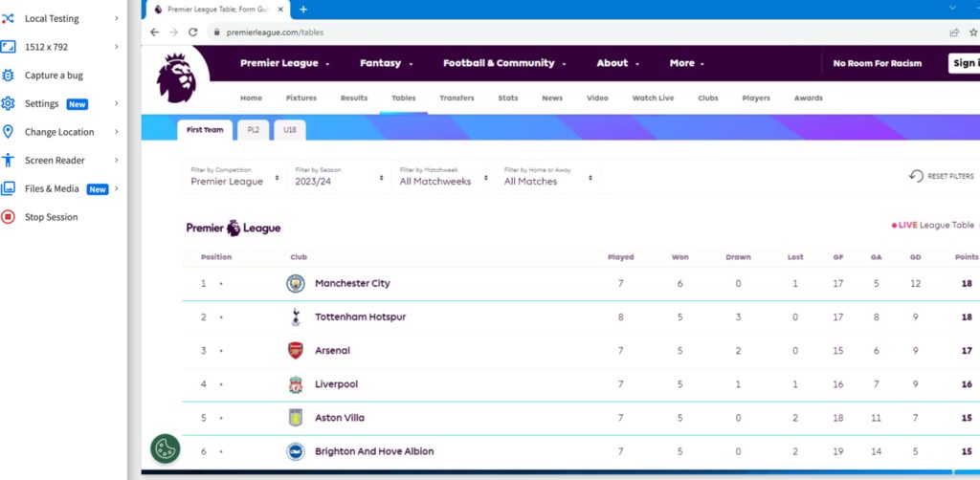This screenshot has height=480, width=980.
Task: Click the Brighton And Hove Albion badge
Action: pos(296,451)
